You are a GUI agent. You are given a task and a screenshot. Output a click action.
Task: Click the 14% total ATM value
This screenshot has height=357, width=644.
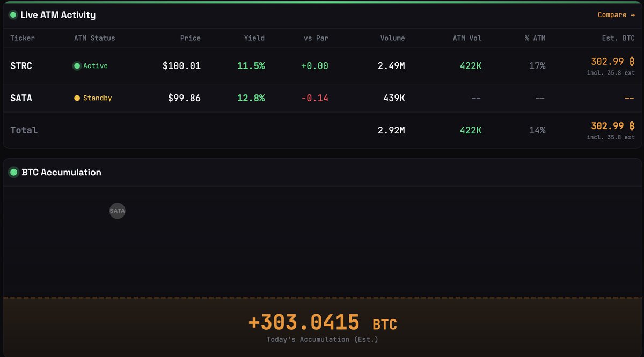click(537, 130)
